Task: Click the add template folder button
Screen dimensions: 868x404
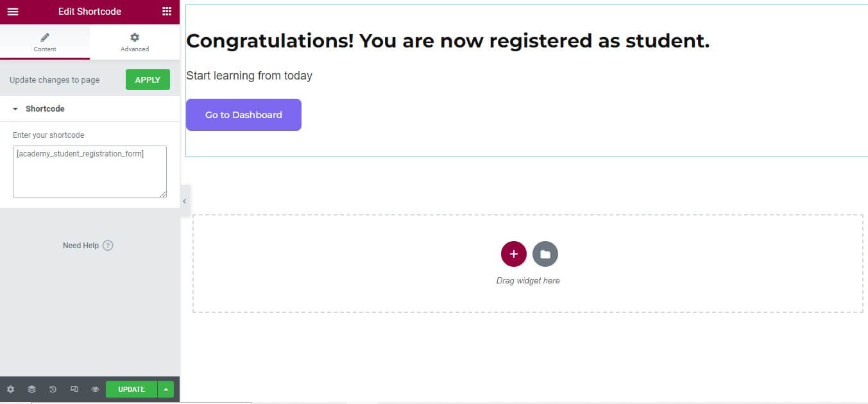Action: (x=545, y=254)
